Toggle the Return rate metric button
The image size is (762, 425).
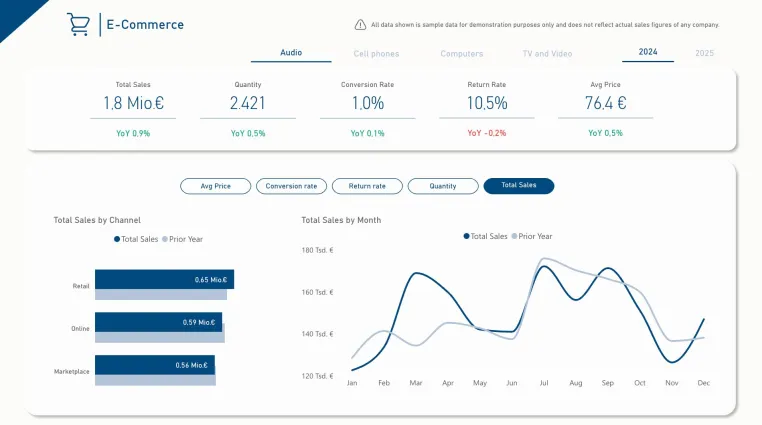pyautogui.click(x=367, y=186)
